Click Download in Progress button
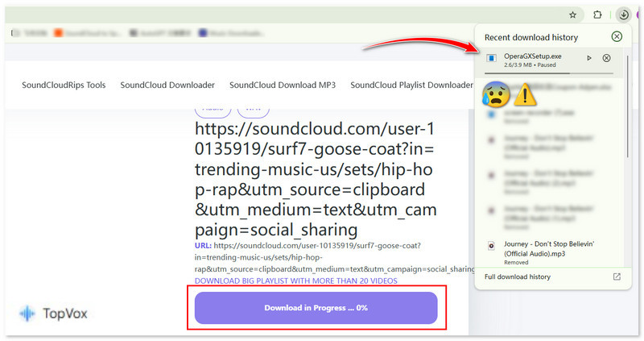 (316, 308)
